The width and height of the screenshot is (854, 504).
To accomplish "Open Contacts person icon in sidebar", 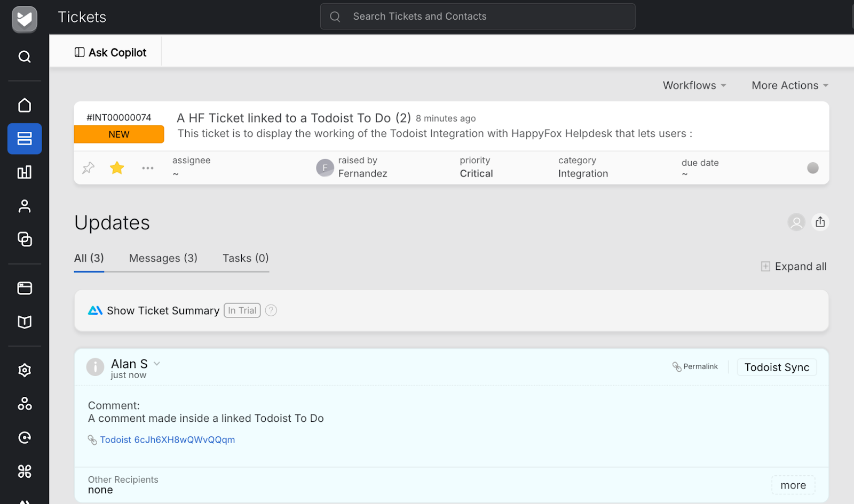I will pyautogui.click(x=25, y=206).
